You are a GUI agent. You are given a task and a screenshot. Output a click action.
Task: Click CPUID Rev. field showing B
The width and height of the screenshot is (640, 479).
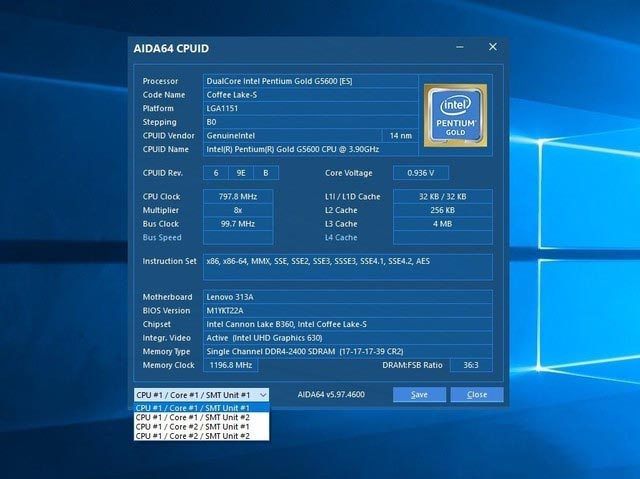coord(266,173)
